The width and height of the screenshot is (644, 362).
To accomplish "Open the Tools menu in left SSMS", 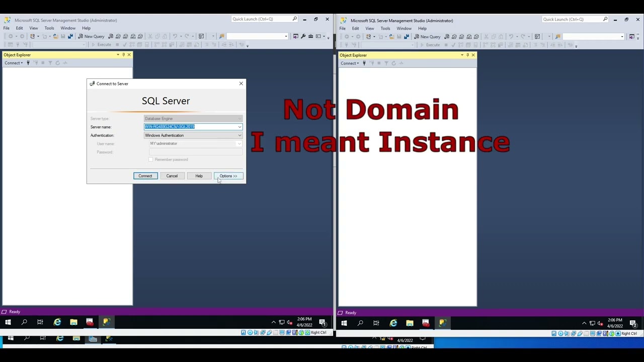I will pyautogui.click(x=49, y=28).
